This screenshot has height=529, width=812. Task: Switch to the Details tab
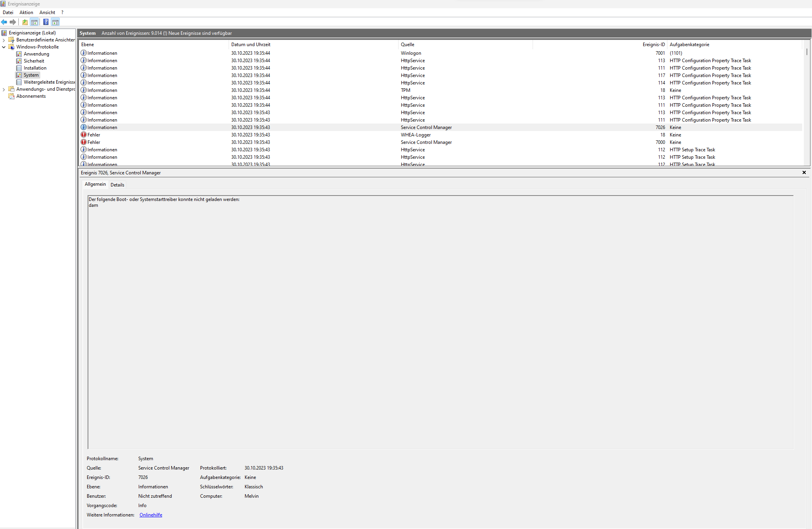[117, 185]
